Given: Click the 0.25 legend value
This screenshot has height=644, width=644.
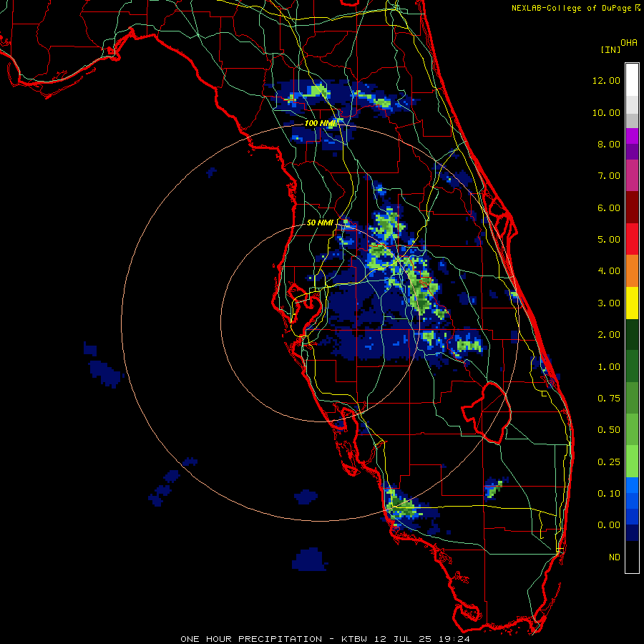Looking at the screenshot, I should [x=608, y=462].
